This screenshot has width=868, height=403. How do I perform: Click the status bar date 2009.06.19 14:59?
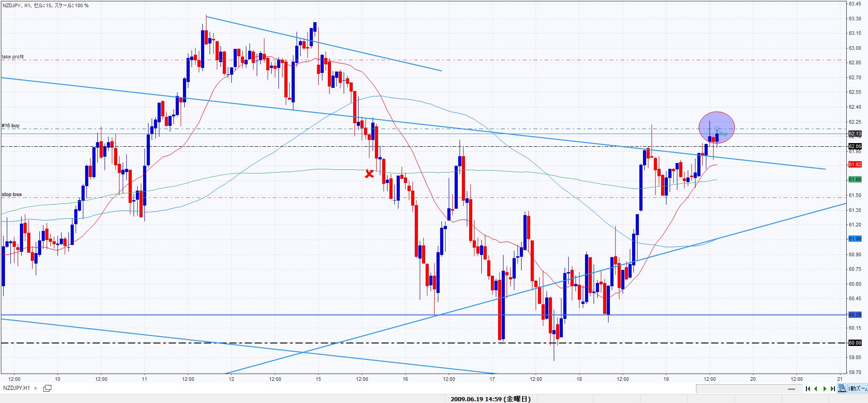[x=490, y=399]
